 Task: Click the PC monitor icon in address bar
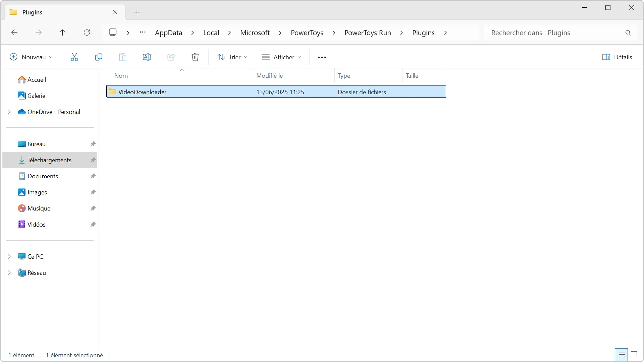[113, 33]
